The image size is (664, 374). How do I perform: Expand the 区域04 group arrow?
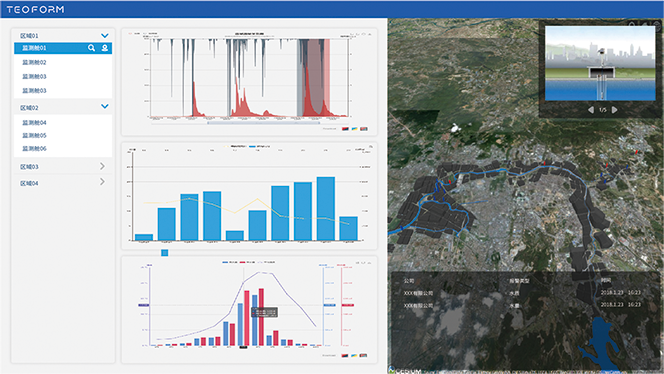(x=102, y=182)
